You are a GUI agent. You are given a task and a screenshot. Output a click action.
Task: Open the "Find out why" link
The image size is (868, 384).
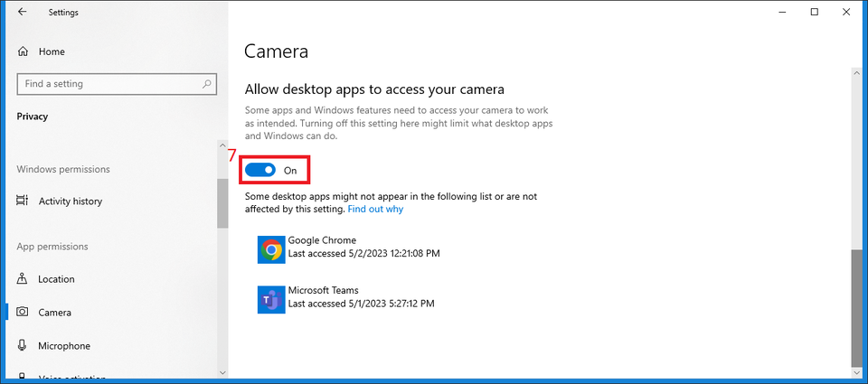click(x=375, y=209)
